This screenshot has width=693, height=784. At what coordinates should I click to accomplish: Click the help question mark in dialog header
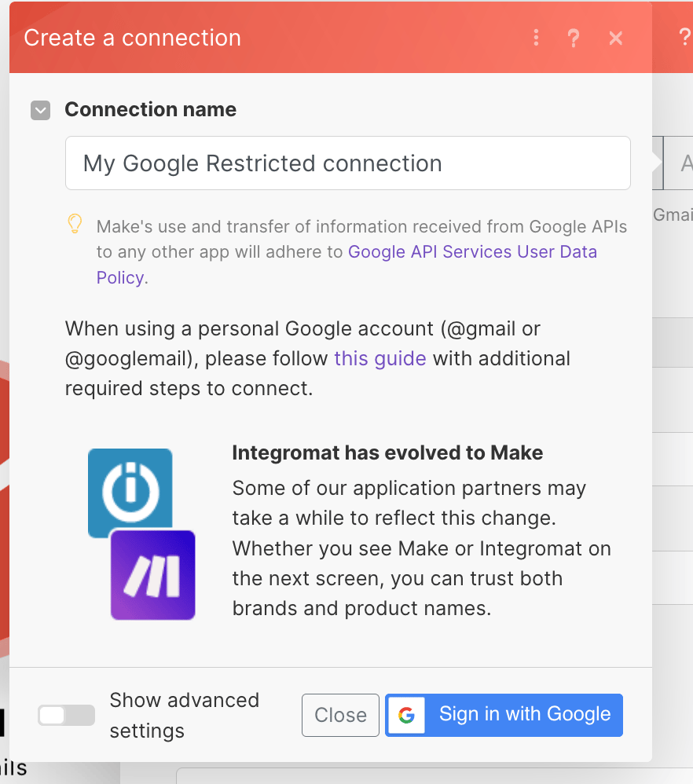coord(574,38)
